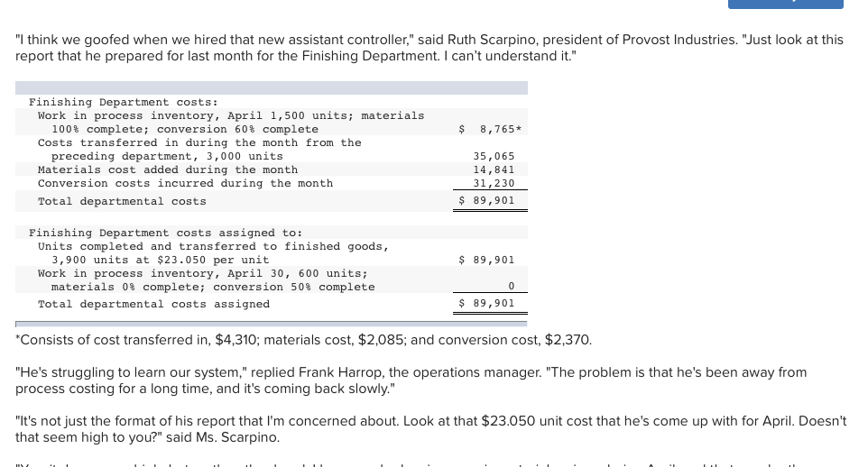Click "Total departmental costs assigned" label

click(153, 304)
